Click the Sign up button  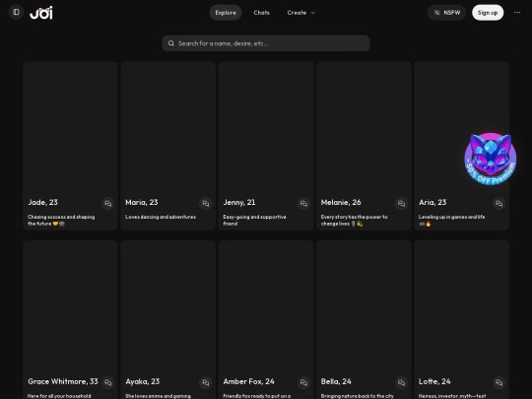tap(488, 13)
